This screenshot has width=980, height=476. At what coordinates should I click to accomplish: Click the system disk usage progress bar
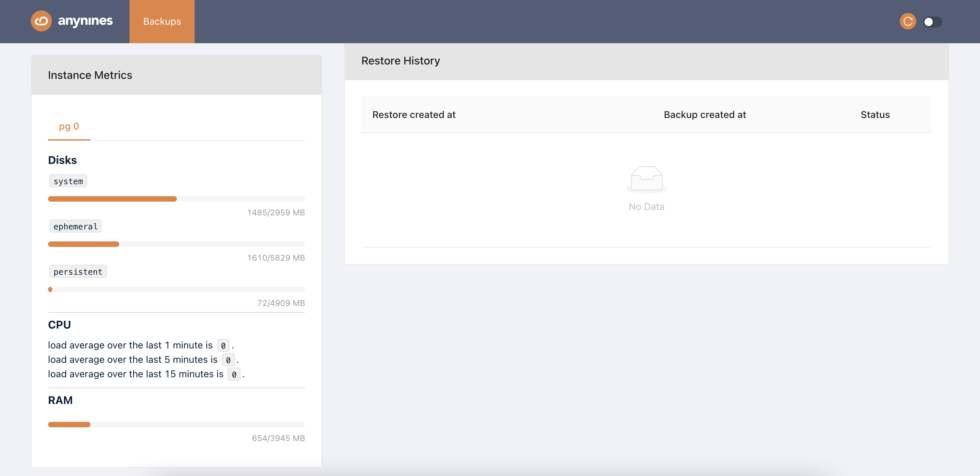[x=176, y=199]
